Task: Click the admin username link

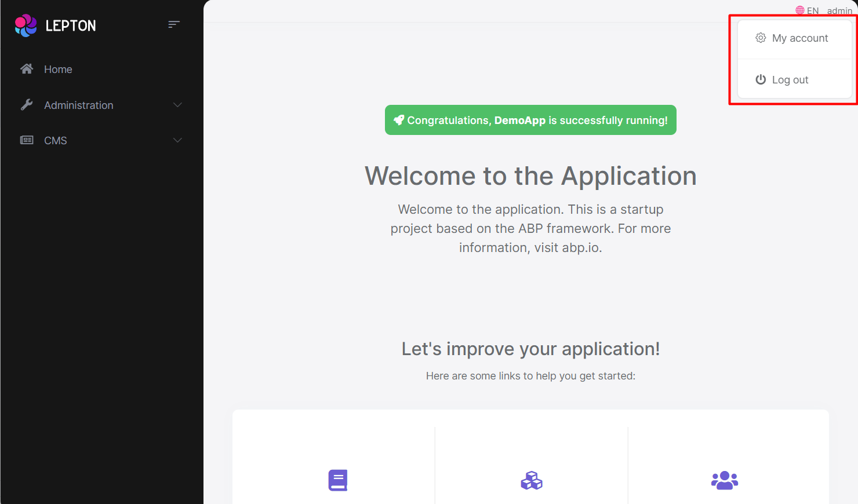Action: click(839, 10)
